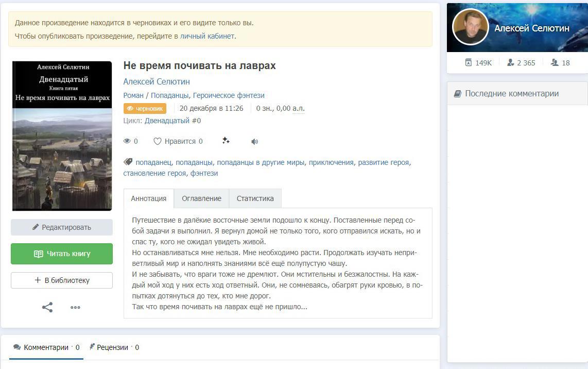588x369 pixels.
Task: Click the author avatar photo
Action: [x=470, y=27]
